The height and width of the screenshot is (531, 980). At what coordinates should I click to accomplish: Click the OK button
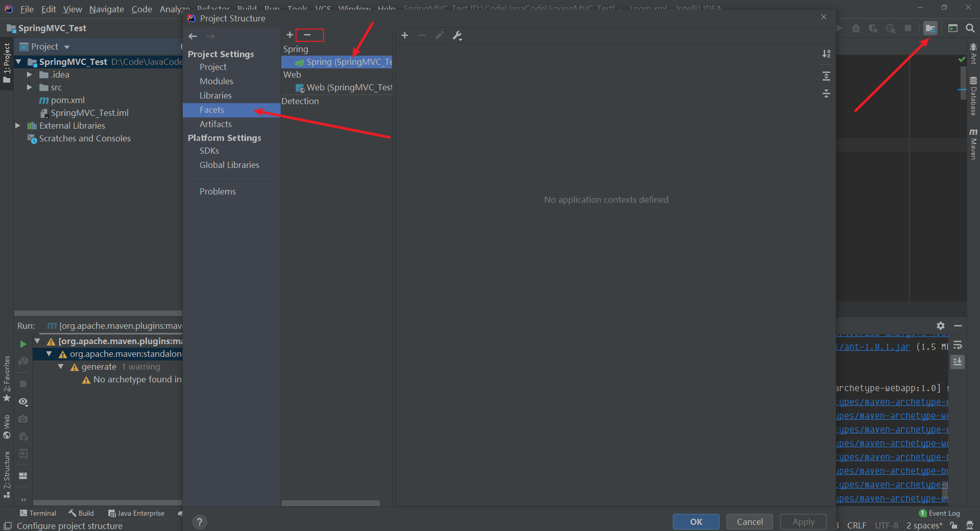[696, 522]
